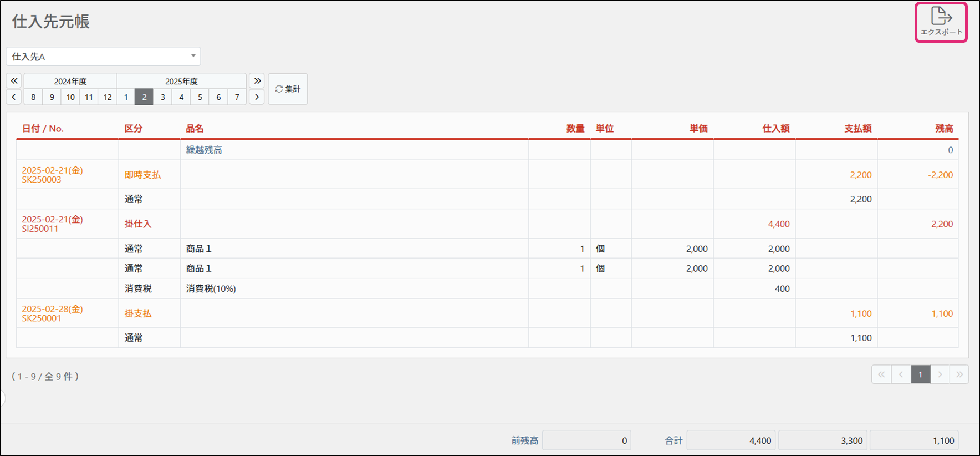The image size is (980, 456).
Task: Go to the last page of results
Action: click(959, 374)
